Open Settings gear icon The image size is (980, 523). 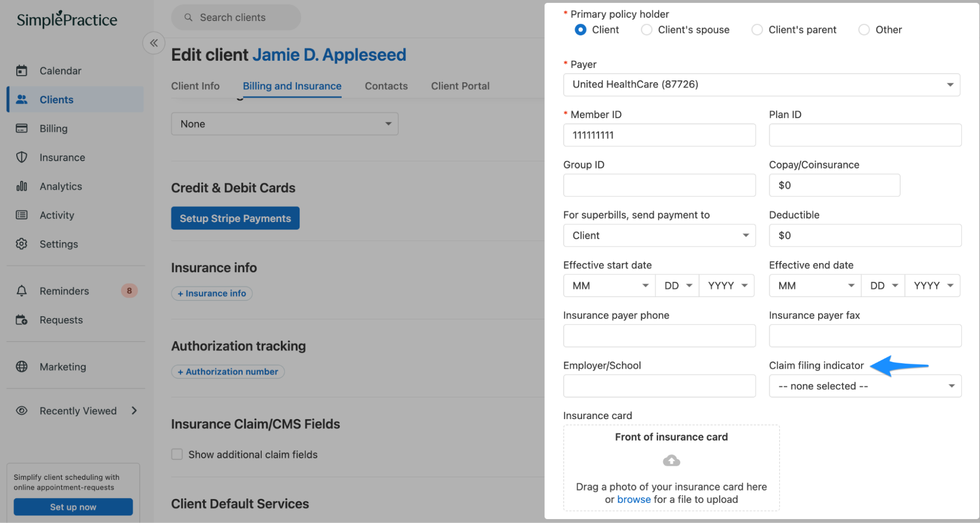point(22,244)
